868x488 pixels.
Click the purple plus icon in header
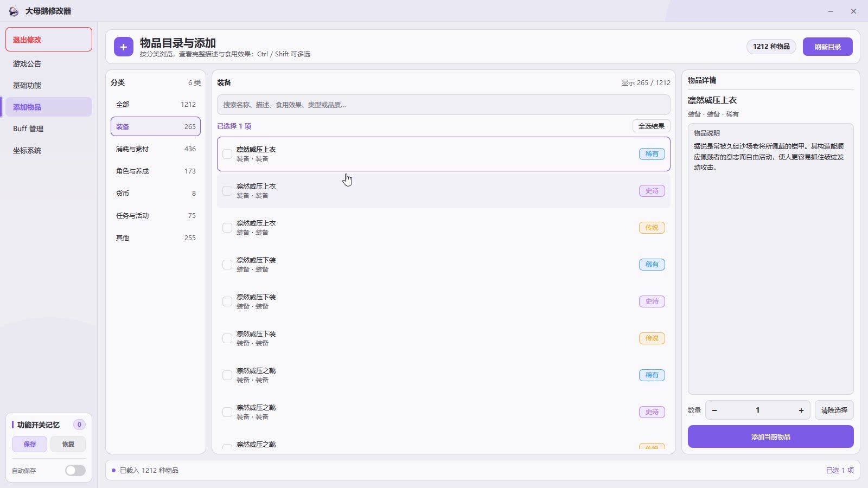point(124,47)
